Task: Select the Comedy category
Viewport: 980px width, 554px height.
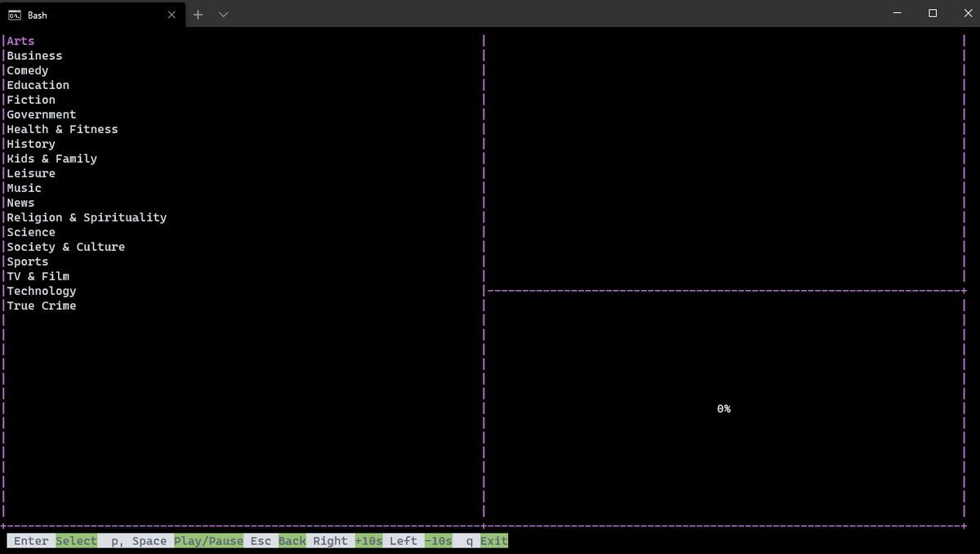Action: [28, 70]
